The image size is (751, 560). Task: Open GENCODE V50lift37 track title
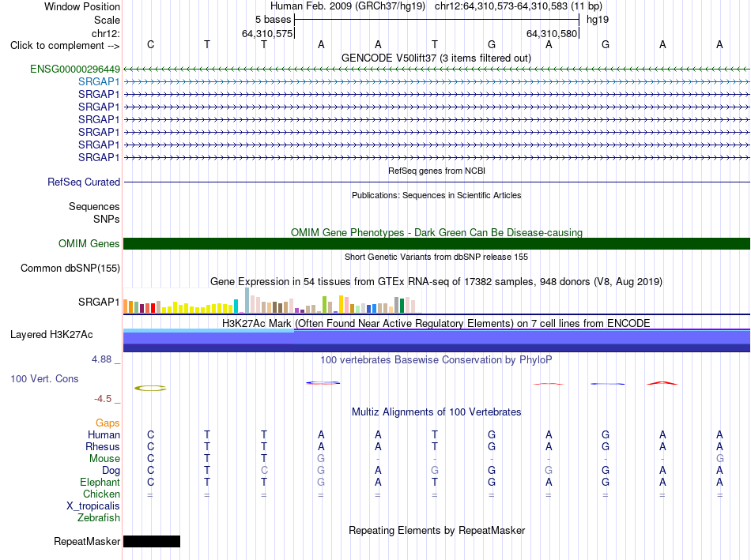point(436,58)
